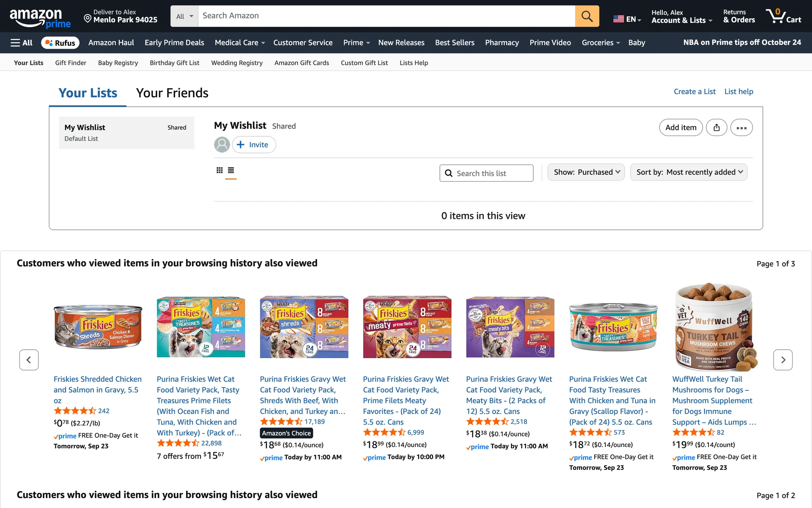Switch to list view layout
The image size is (812, 508).
231,170
